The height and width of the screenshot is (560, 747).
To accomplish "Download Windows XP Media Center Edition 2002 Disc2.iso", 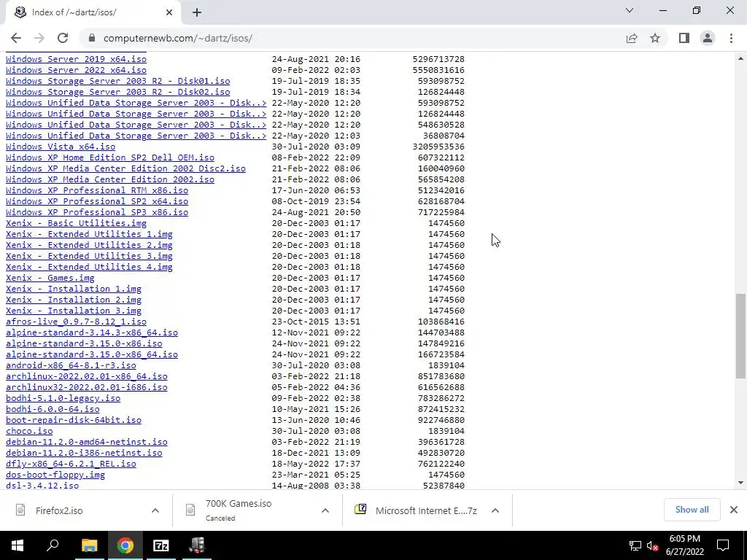I will [x=125, y=168].
